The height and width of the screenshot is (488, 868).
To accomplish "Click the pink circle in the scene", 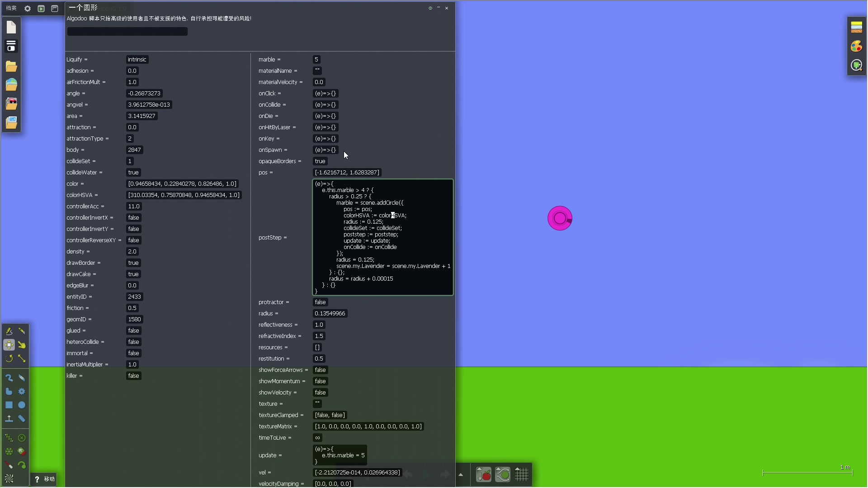I will (560, 219).
